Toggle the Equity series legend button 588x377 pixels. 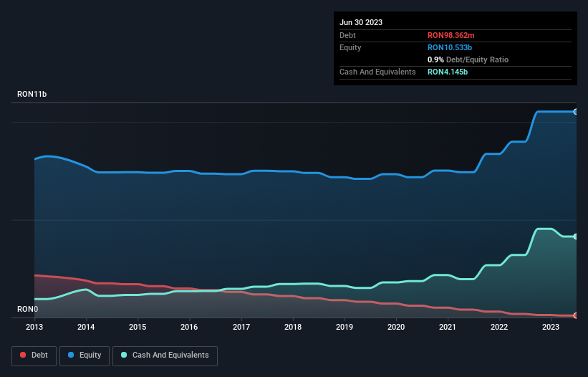click(x=85, y=355)
